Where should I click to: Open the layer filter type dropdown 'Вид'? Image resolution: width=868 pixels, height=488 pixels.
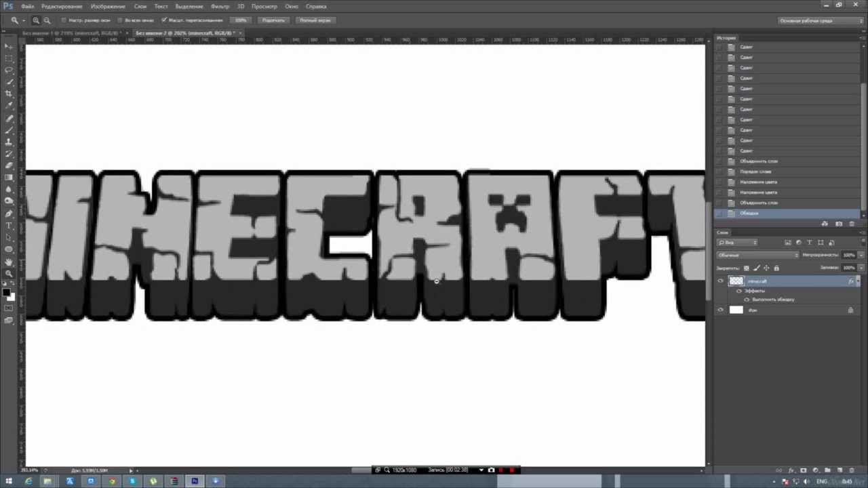pyautogui.click(x=738, y=242)
